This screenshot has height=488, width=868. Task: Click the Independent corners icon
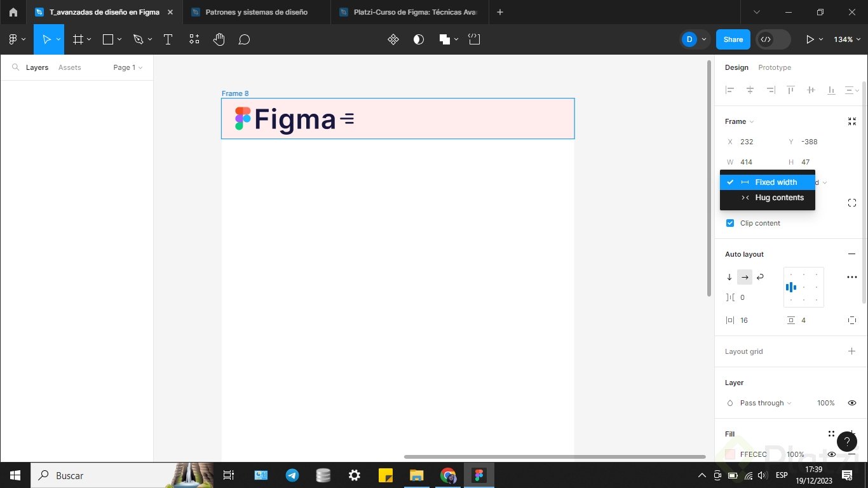(x=852, y=203)
